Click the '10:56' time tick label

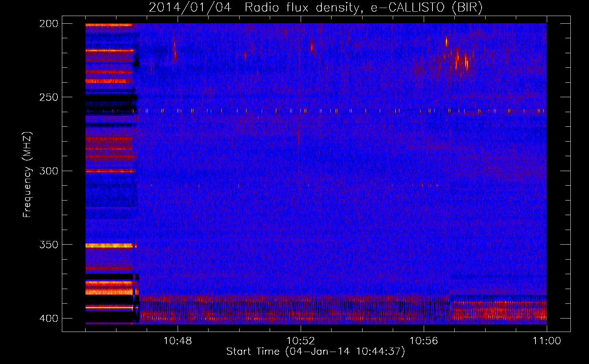(424, 341)
